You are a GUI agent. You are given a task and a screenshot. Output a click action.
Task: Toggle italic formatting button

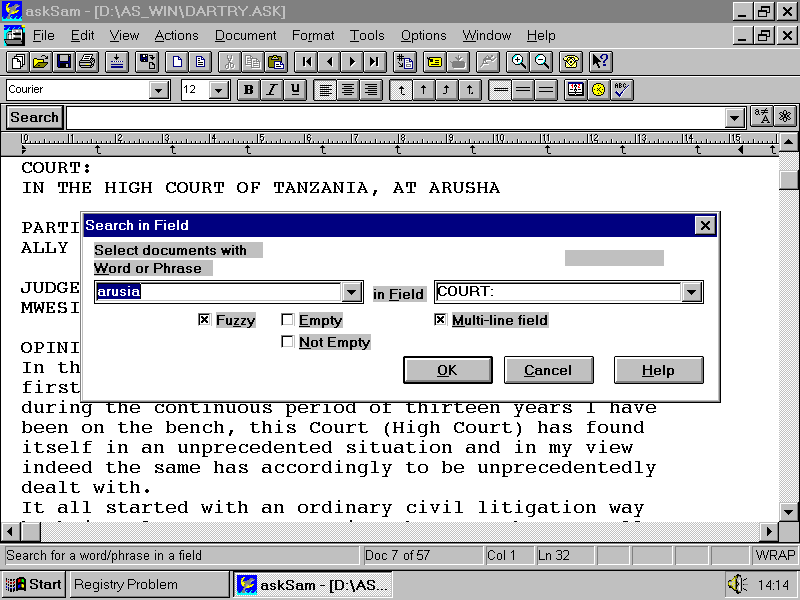(271, 90)
